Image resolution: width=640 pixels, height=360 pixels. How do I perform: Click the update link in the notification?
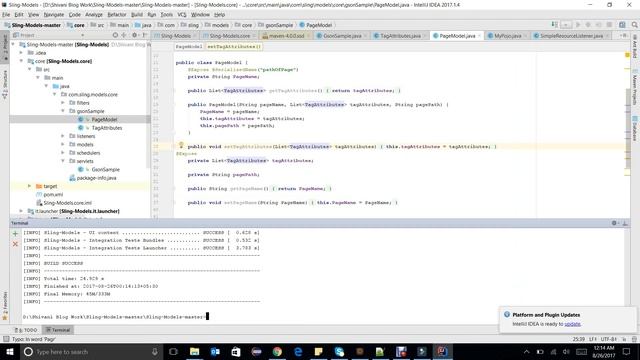click(572, 324)
